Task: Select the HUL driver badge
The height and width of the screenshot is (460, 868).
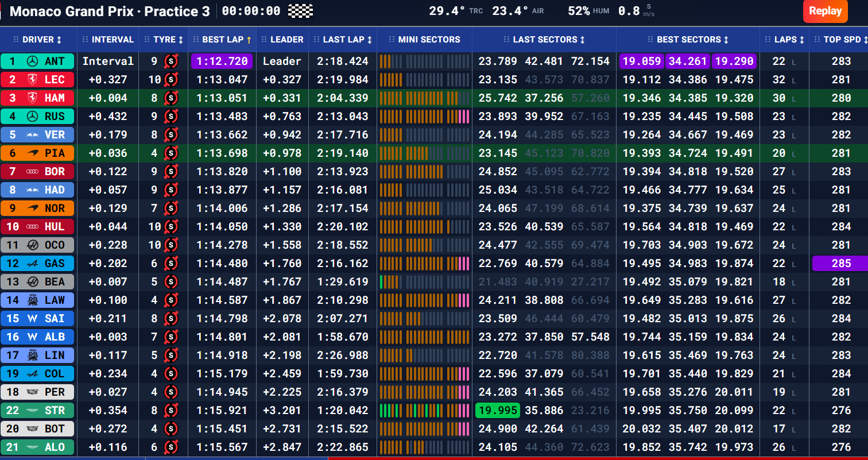Action: 37,227
